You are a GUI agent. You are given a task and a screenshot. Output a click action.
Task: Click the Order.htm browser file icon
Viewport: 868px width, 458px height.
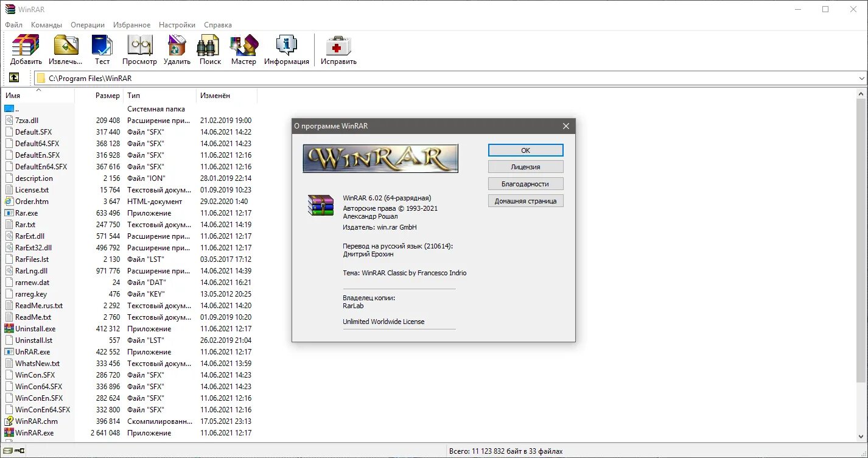pyautogui.click(x=9, y=202)
